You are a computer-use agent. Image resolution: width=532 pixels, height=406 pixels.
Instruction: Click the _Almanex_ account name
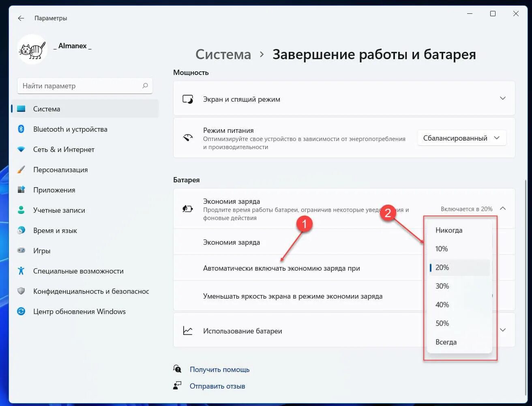[x=73, y=46]
